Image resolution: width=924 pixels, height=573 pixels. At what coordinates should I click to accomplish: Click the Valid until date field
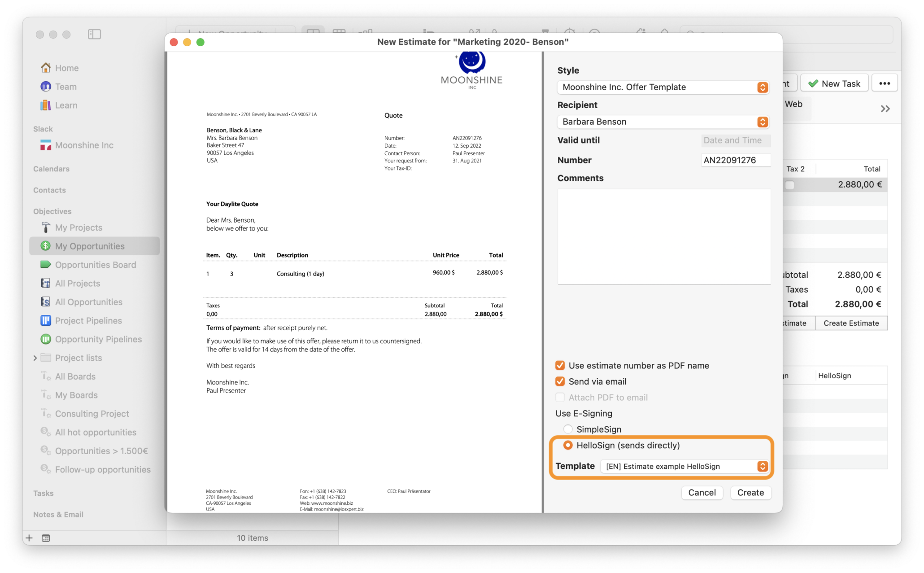coord(736,140)
